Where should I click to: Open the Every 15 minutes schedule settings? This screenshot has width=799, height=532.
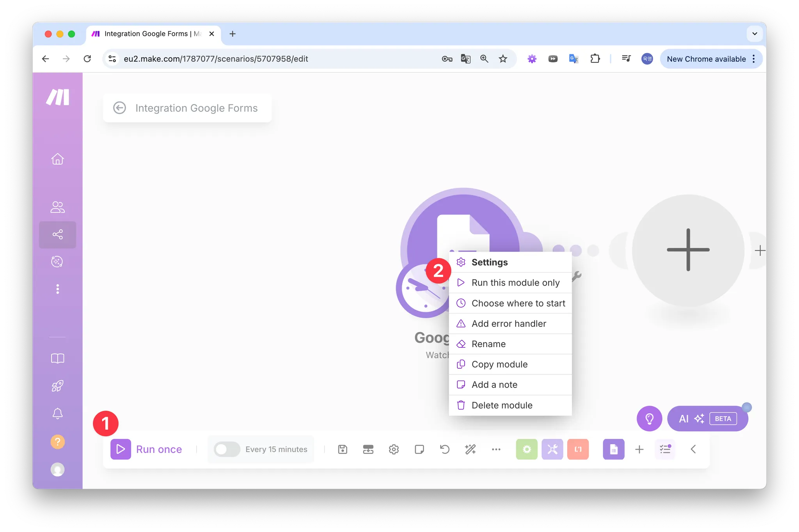click(x=276, y=449)
